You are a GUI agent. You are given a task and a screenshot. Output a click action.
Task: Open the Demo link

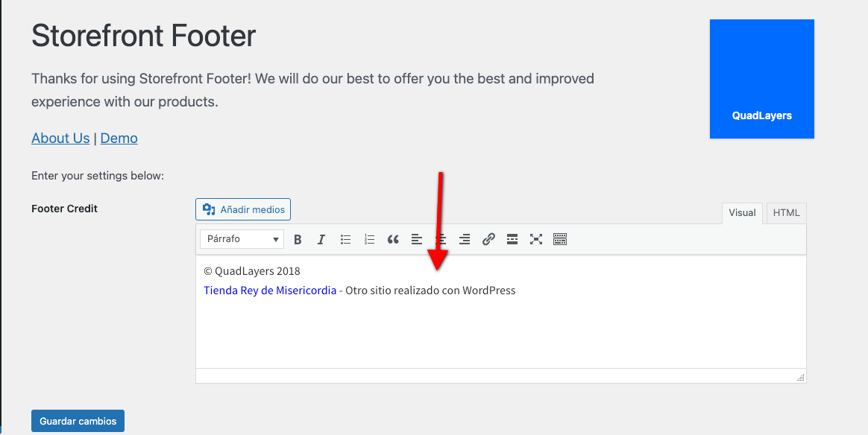click(x=119, y=139)
